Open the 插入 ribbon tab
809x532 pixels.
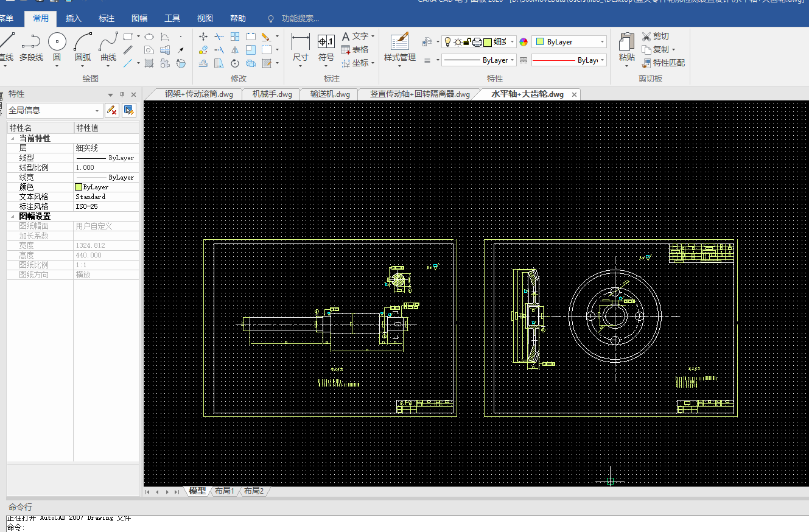pyautogui.click(x=73, y=18)
